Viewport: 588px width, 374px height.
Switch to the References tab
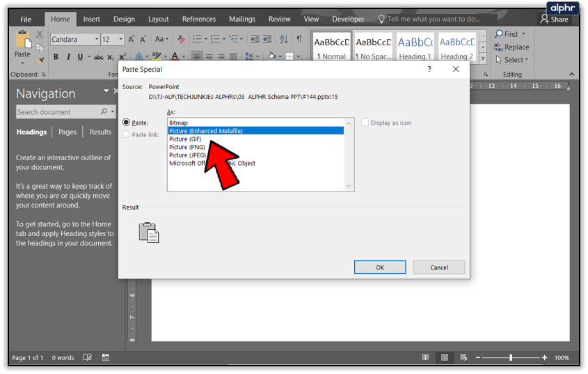199,19
